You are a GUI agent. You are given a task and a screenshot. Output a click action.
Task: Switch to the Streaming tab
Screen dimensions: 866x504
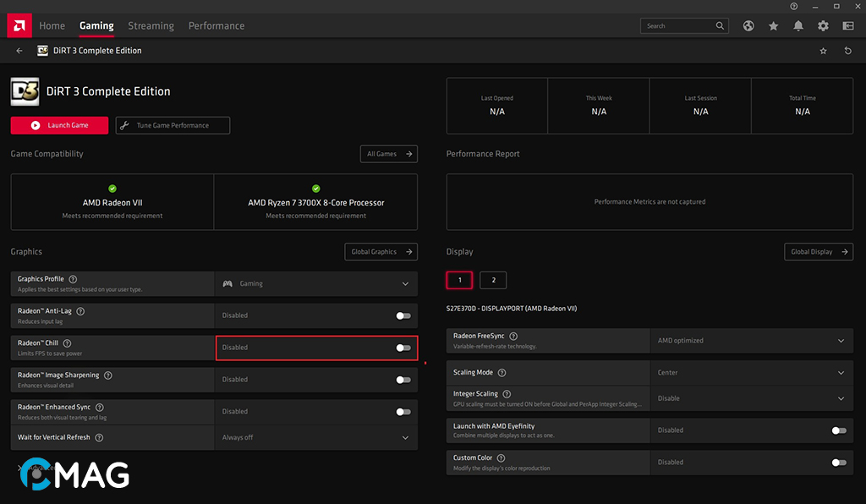coord(151,26)
